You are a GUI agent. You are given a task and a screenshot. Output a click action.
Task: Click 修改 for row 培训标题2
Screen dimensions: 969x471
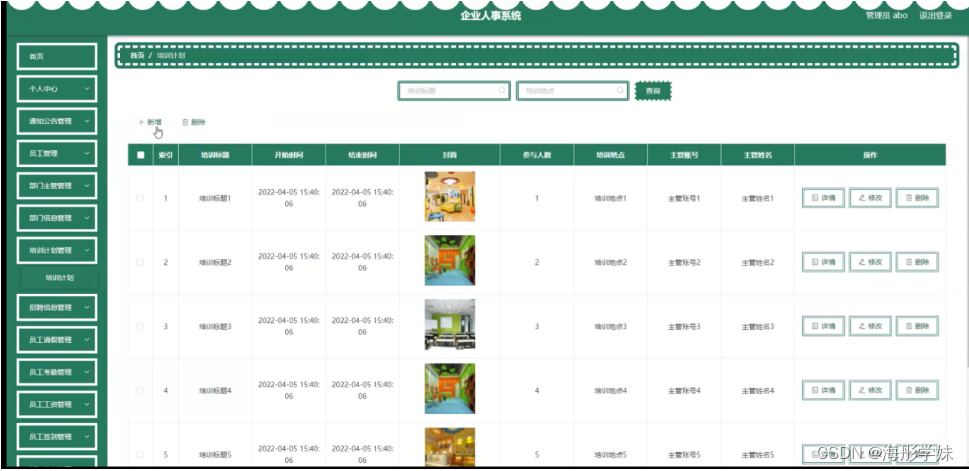[x=870, y=262]
